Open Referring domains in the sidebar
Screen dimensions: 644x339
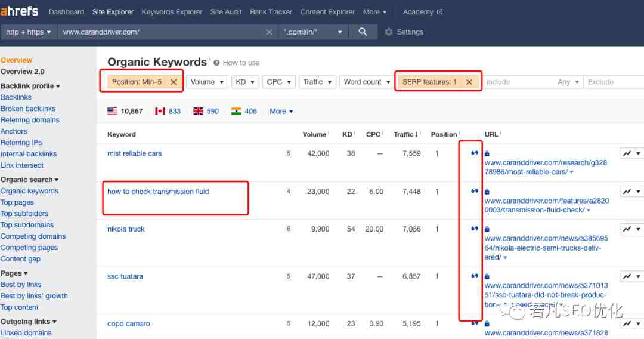click(30, 120)
